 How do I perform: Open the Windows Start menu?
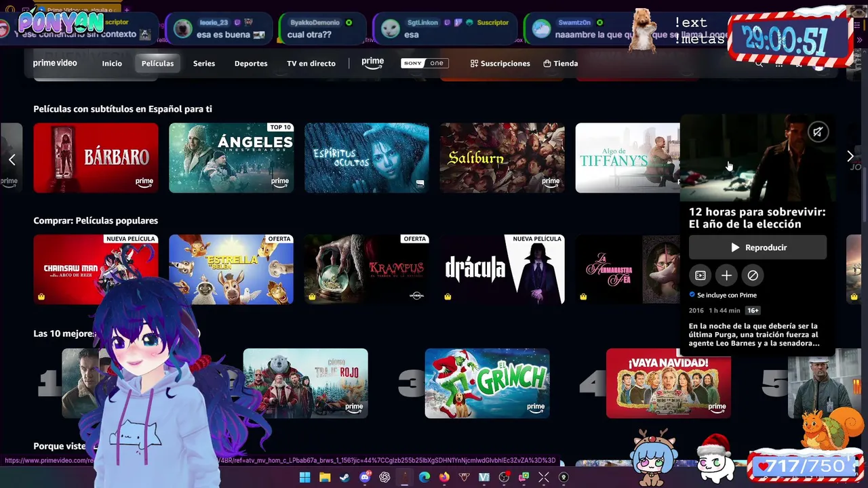pos(304,477)
